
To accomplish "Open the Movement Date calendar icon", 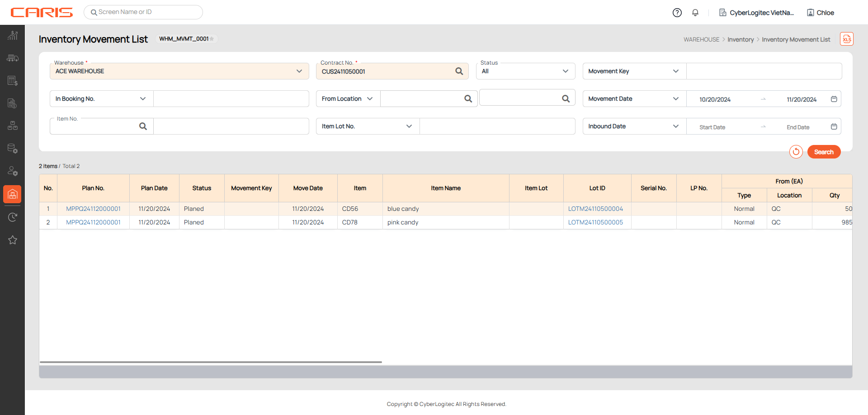I will pyautogui.click(x=834, y=99).
